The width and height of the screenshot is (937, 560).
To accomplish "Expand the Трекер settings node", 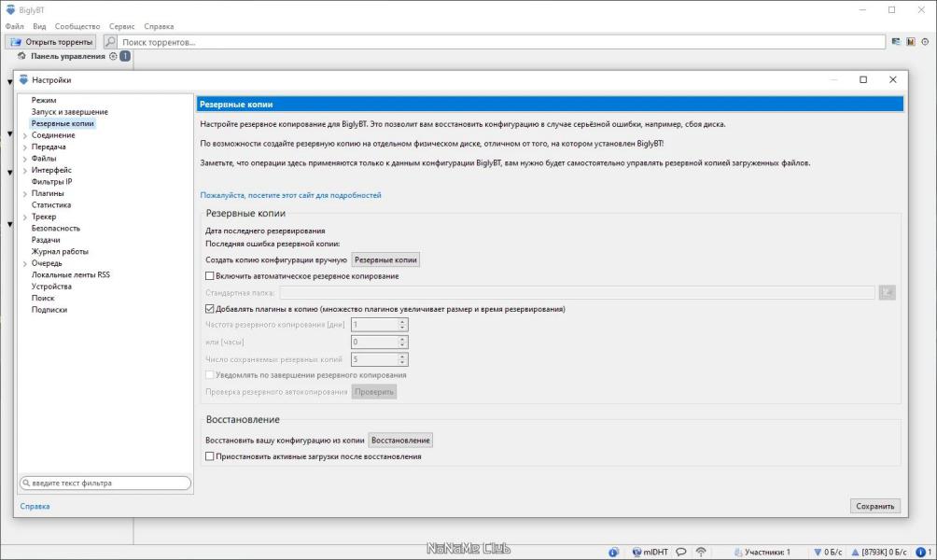I will (x=25, y=217).
